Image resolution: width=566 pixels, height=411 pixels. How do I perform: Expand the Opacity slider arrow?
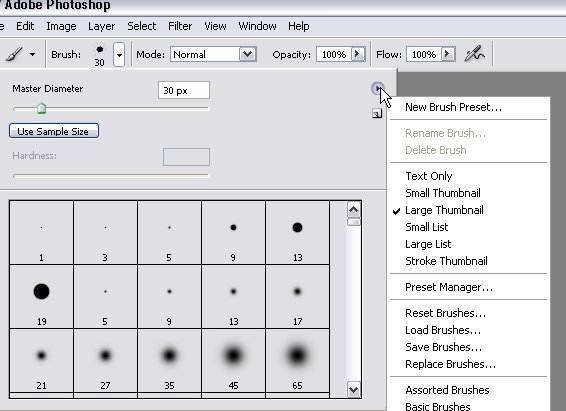pos(358,54)
